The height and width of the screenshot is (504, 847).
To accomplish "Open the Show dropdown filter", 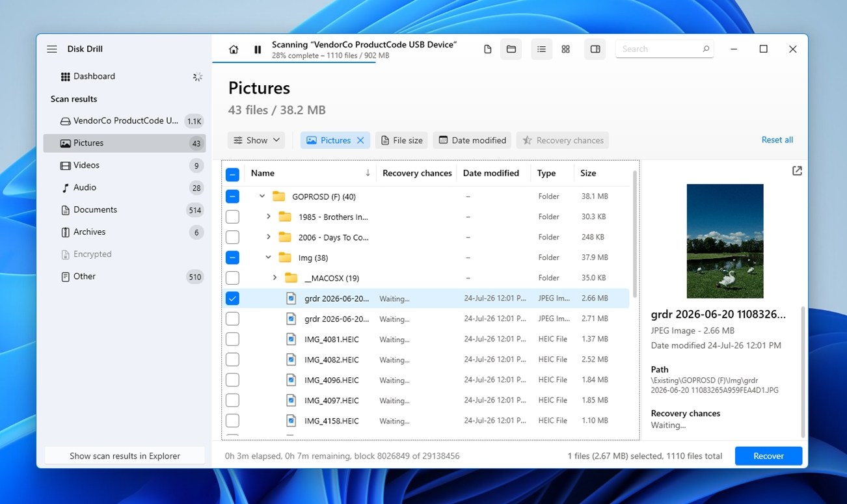I will pos(256,140).
